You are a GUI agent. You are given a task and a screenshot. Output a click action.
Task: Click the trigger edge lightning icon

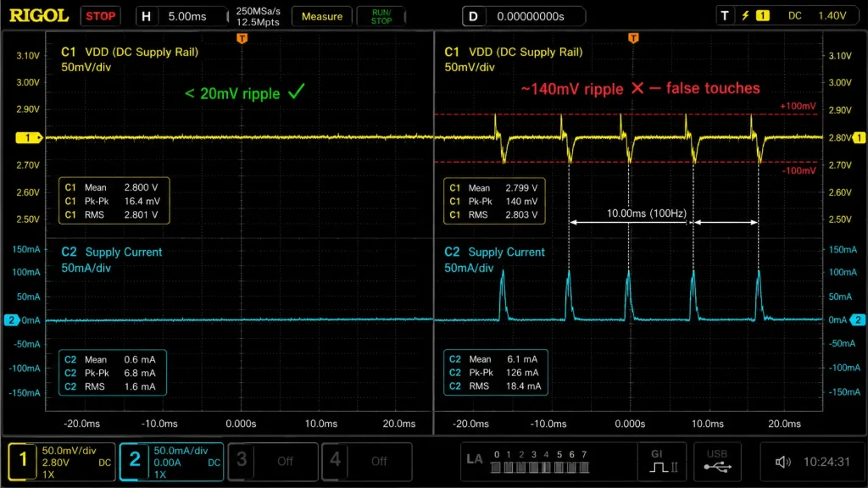click(x=745, y=16)
